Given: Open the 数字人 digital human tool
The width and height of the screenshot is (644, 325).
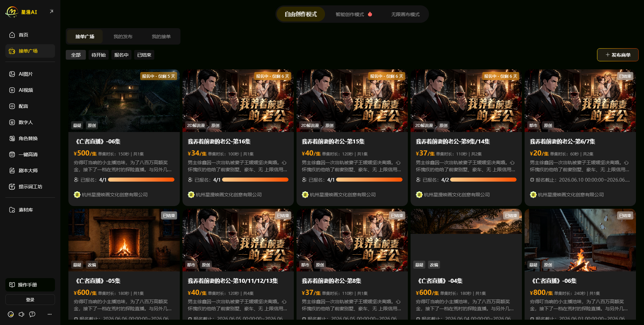Looking at the screenshot, I should coord(30,122).
